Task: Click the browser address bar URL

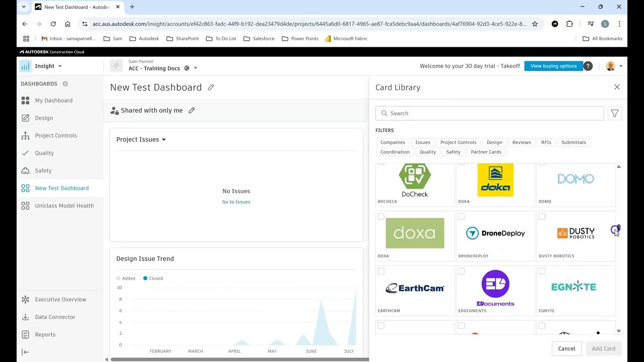Action: pos(309,24)
